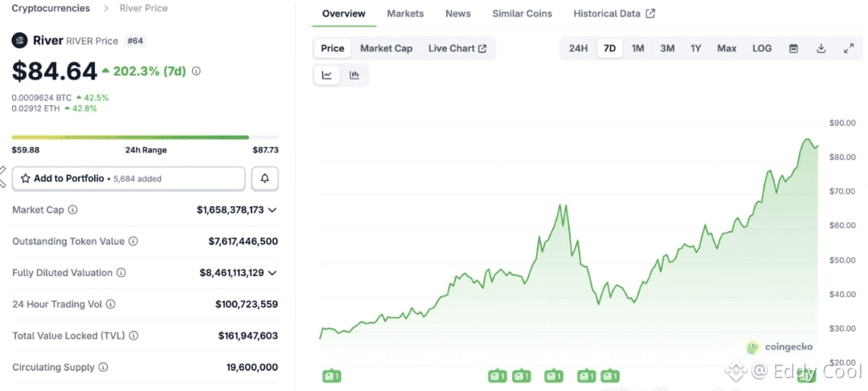Viewport: 868px width, 391px height.
Task: Select the 3M time range
Action: (667, 49)
